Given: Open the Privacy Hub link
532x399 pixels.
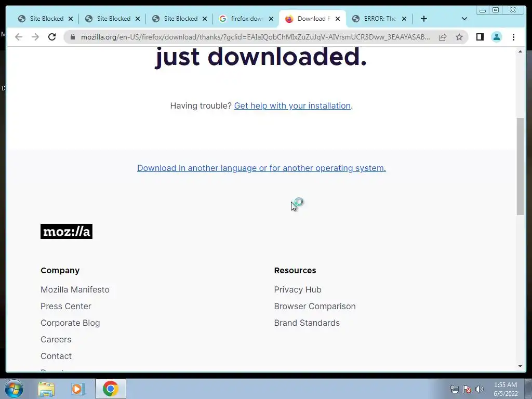Looking at the screenshot, I should pos(298,289).
